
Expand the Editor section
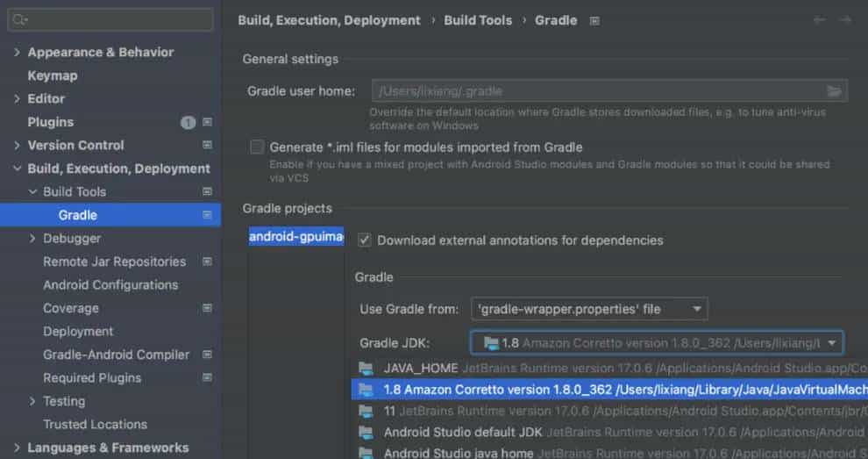[x=17, y=98]
